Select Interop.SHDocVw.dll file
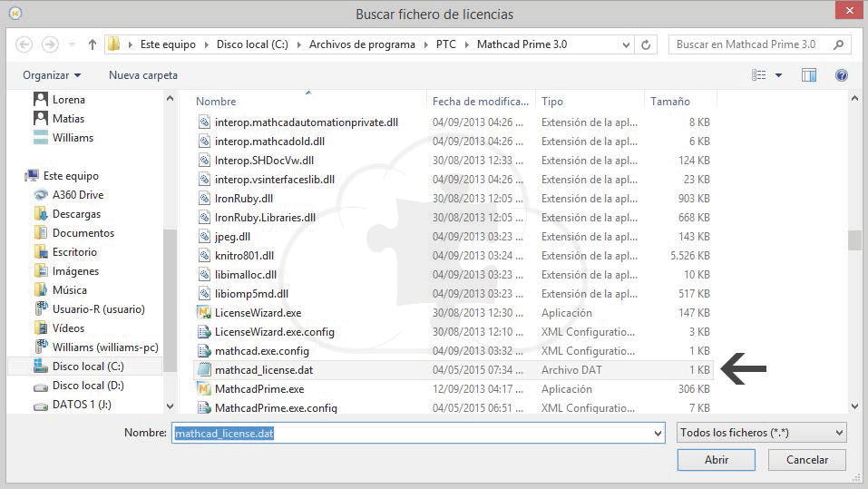The image size is (868, 489). (x=264, y=161)
